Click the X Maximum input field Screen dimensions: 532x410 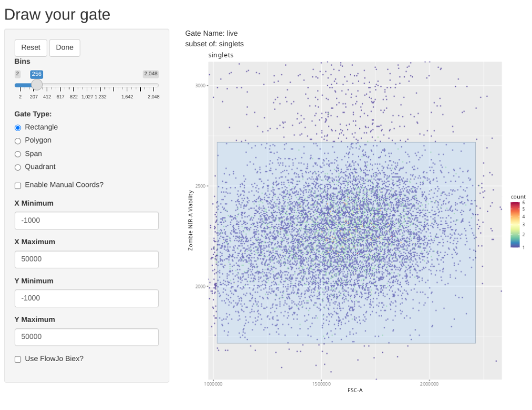87,259
